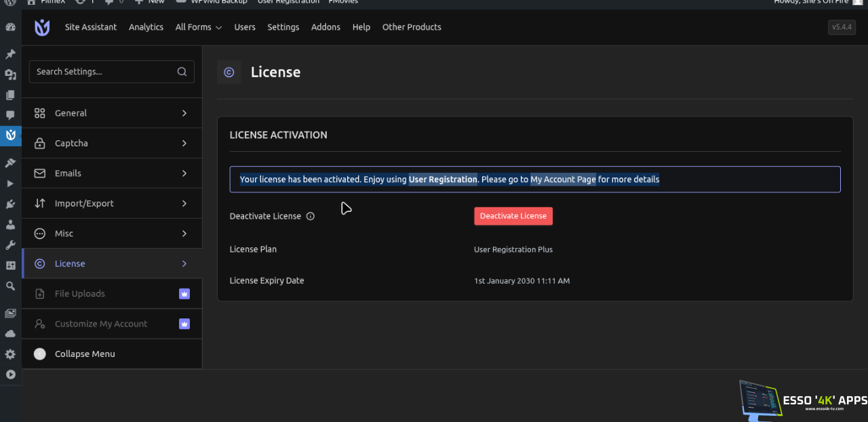Open the Site Assistant menu item
The image size is (868, 422).
coord(91,27)
